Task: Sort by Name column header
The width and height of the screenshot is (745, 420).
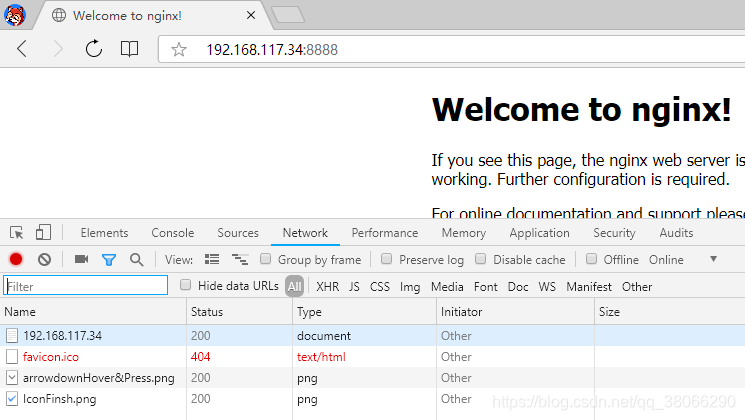Action: pos(94,312)
